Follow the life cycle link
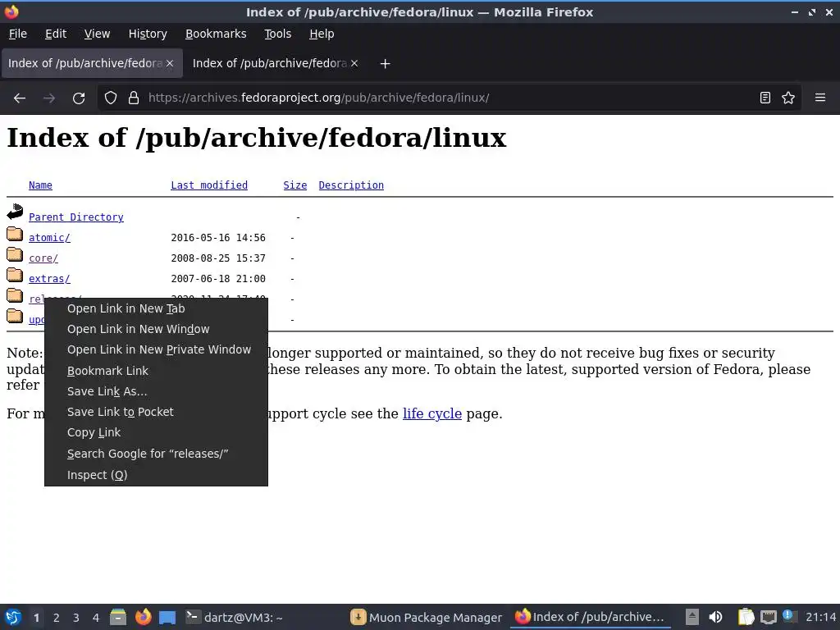The height and width of the screenshot is (630, 840). (x=431, y=413)
